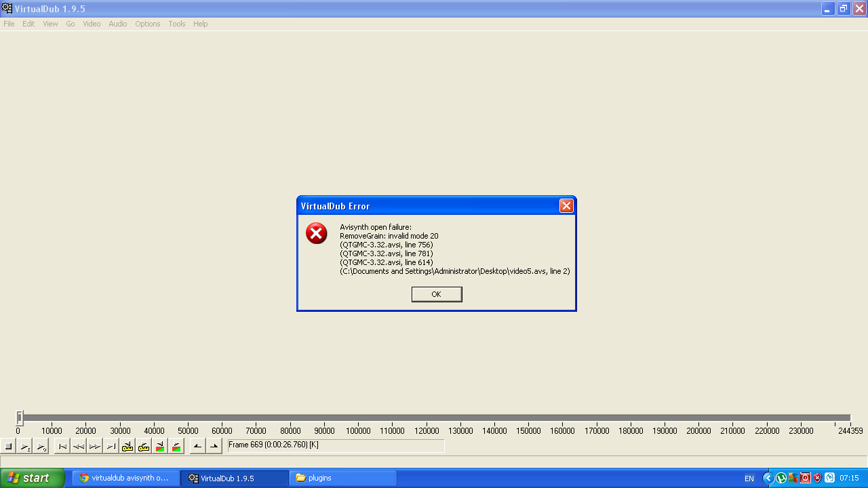
Task: Click timeline marker at frame 120000
Action: pyautogui.click(x=427, y=431)
